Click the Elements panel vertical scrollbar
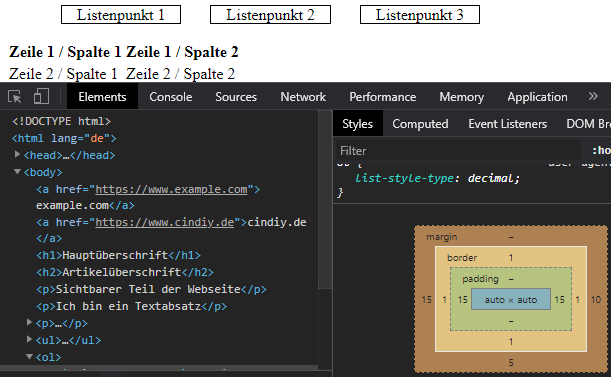 point(325,200)
